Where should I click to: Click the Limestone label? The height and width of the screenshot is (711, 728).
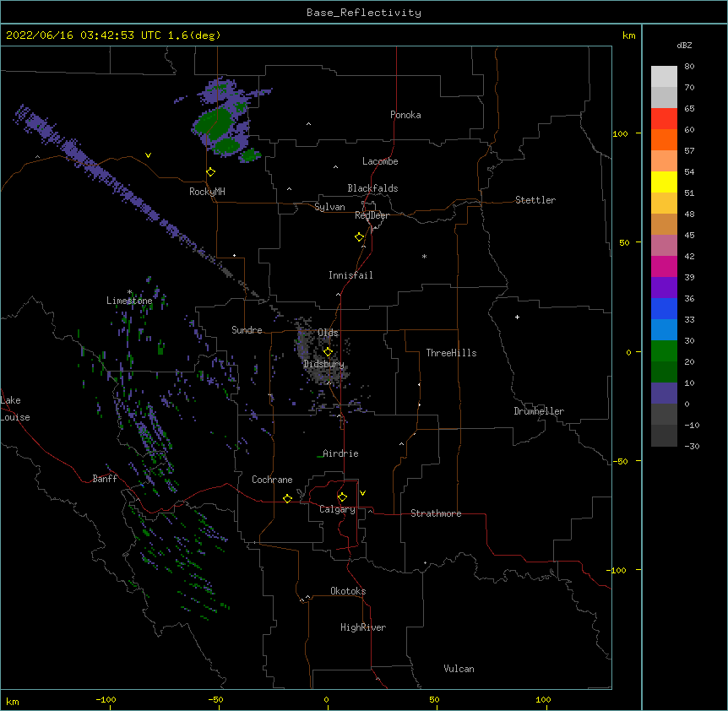click(x=129, y=301)
